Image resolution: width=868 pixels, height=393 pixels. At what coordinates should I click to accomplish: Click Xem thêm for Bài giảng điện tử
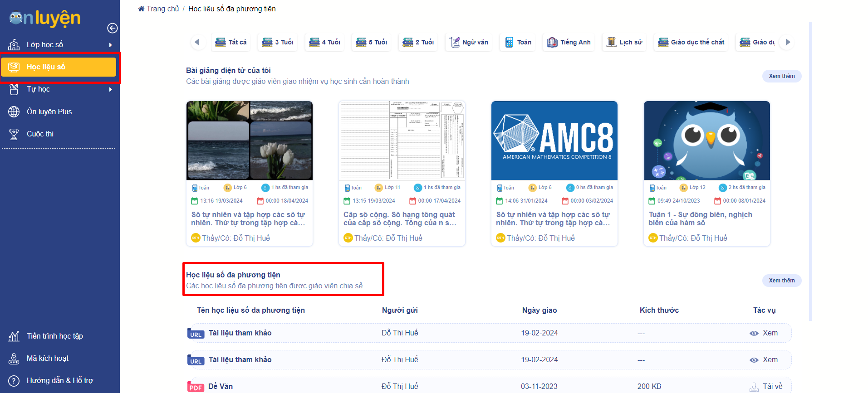(x=781, y=76)
